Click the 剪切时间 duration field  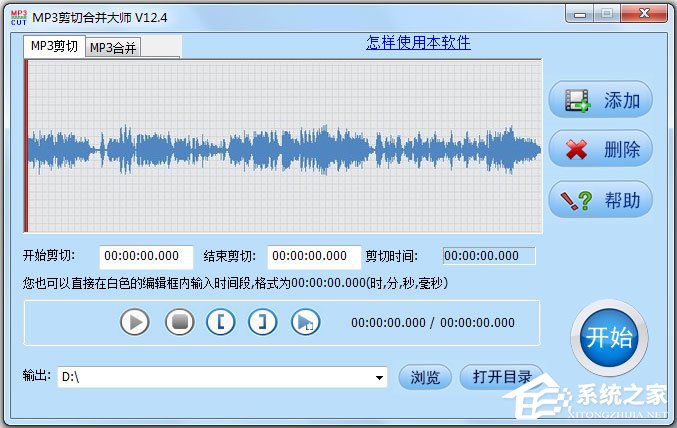(x=489, y=256)
